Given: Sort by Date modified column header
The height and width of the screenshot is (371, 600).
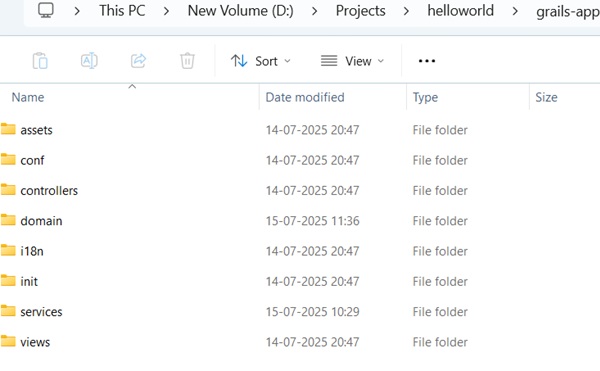Looking at the screenshot, I should 305,97.
